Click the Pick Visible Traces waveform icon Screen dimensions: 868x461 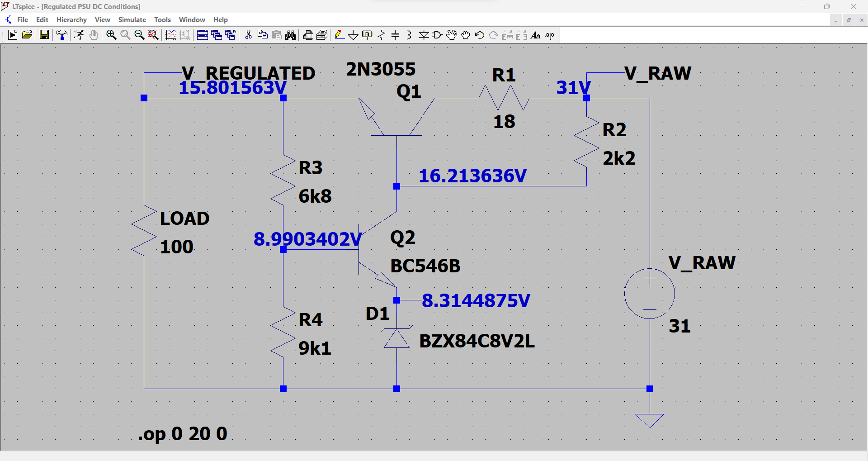[171, 35]
